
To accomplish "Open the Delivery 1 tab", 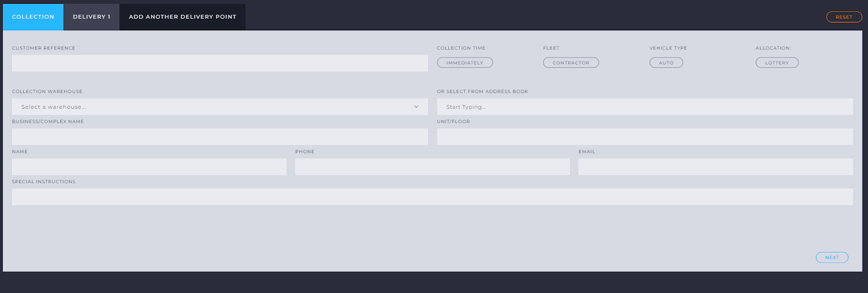I will (92, 17).
